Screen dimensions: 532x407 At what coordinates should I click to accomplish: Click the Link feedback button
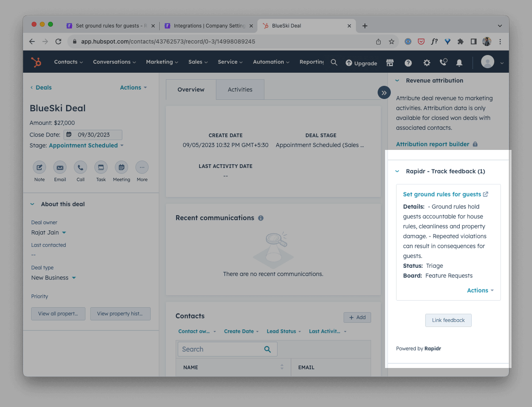click(448, 320)
